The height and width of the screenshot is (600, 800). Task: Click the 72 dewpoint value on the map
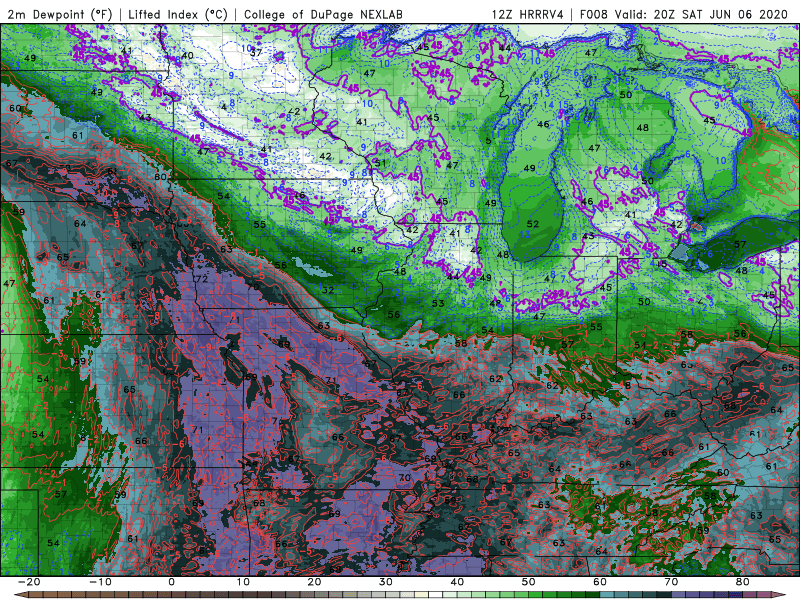click(202, 279)
